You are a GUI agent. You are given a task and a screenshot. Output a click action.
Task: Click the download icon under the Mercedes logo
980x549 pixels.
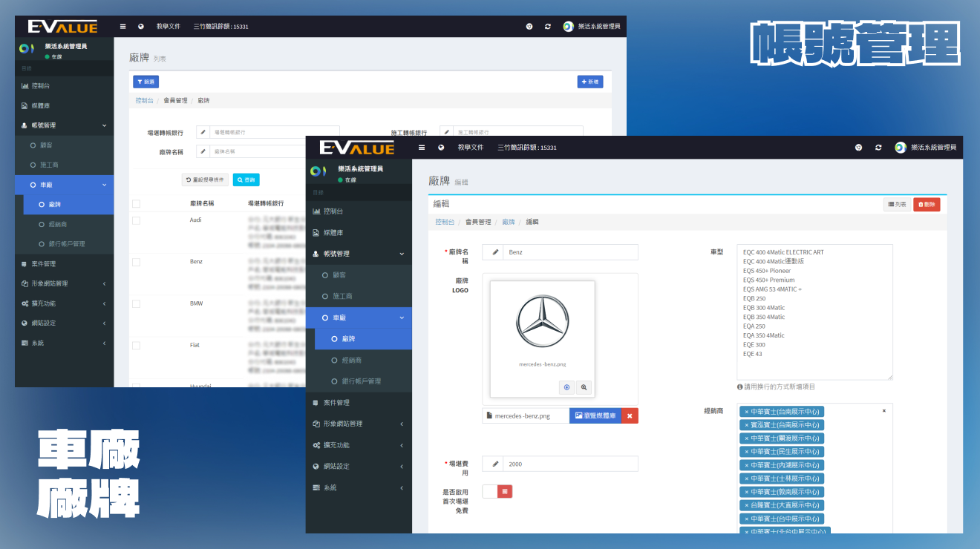[x=566, y=387]
